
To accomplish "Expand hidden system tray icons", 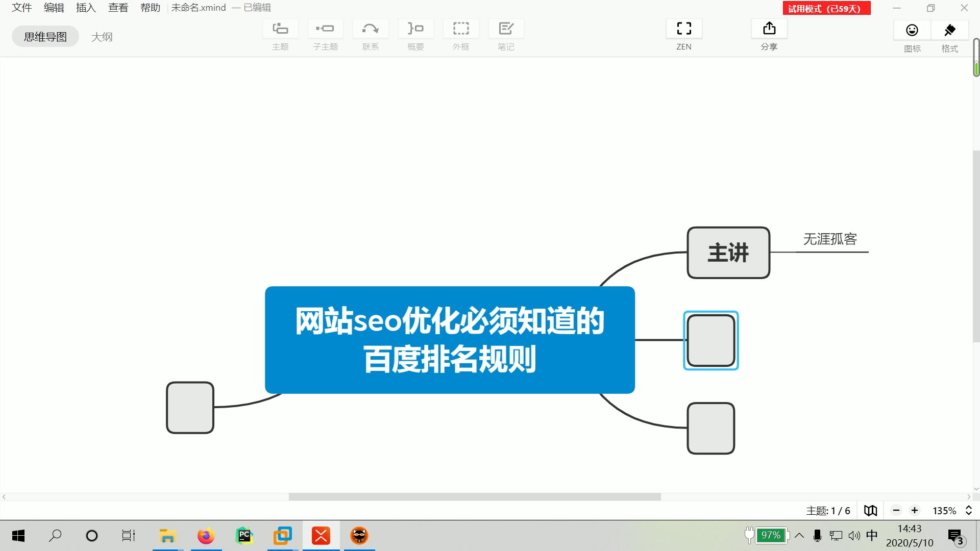I will click(x=799, y=536).
